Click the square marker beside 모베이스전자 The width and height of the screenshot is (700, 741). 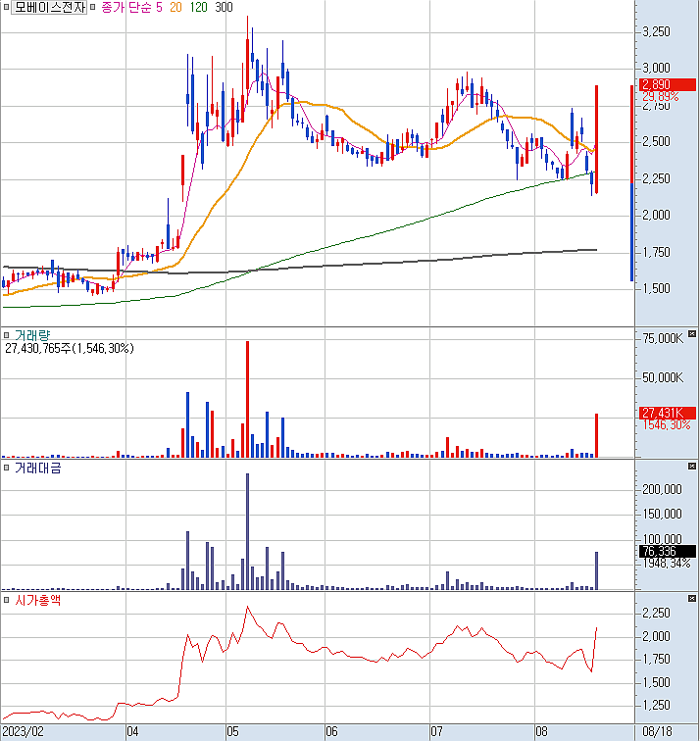click(x=6, y=7)
